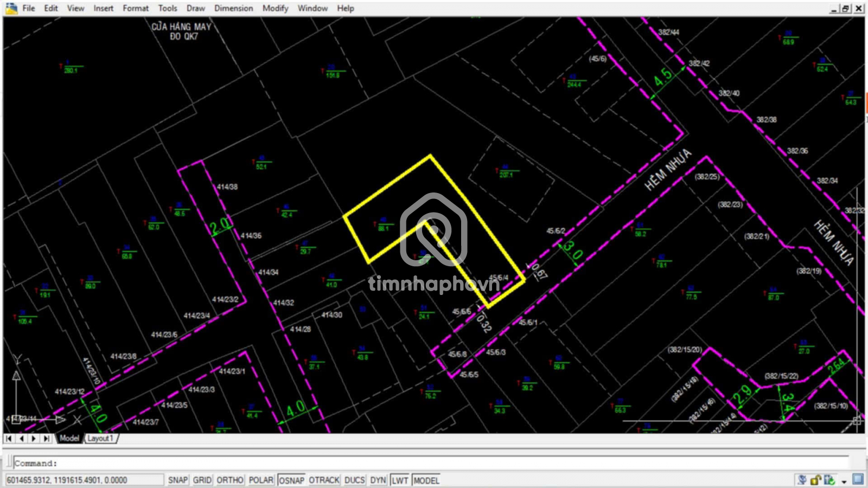Jump to the first layout tab arrow
The image size is (868, 488).
click(9, 438)
